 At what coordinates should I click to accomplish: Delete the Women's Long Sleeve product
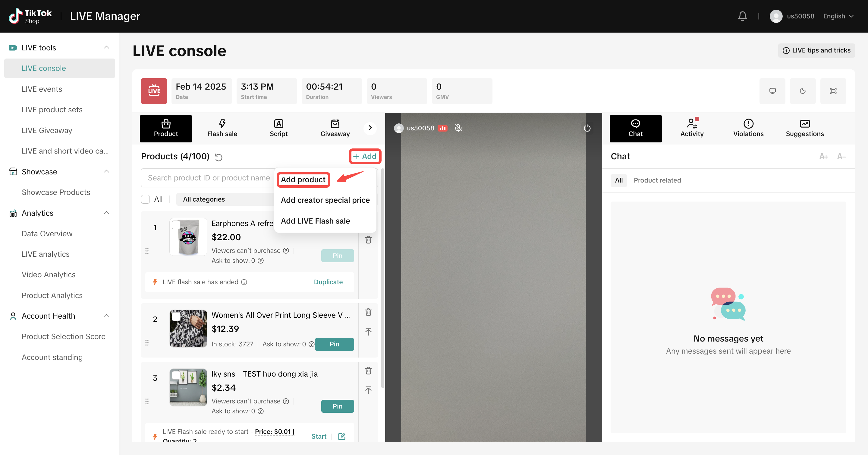pyautogui.click(x=368, y=312)
